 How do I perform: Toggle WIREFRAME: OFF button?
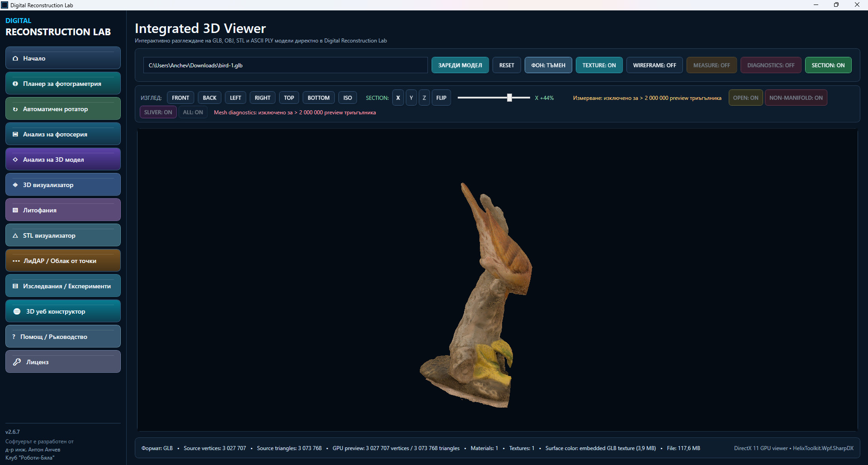point(655,65)
